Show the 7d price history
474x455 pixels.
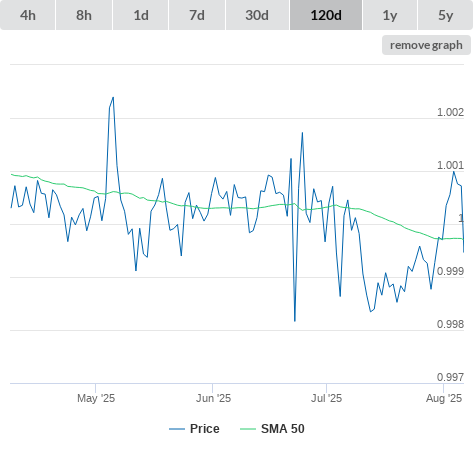[x=197, y=15]
